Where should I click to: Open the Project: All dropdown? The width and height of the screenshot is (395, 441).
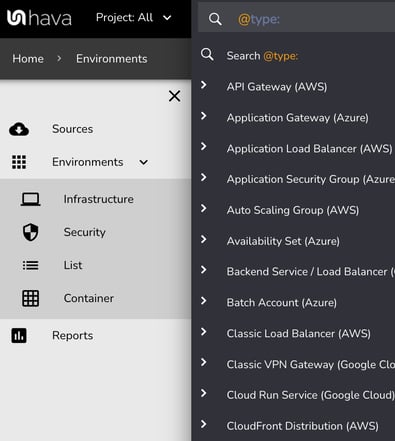pos(134,18)
